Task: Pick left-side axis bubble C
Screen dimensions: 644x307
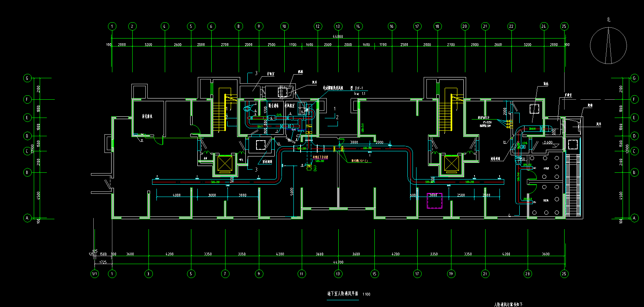Action: pos(27,151)
